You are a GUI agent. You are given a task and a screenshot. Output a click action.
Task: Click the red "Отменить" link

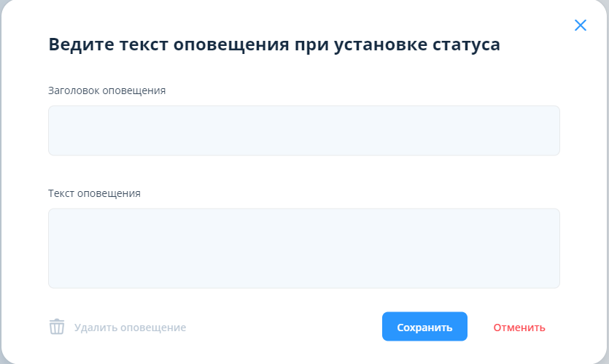pos(519,328)
